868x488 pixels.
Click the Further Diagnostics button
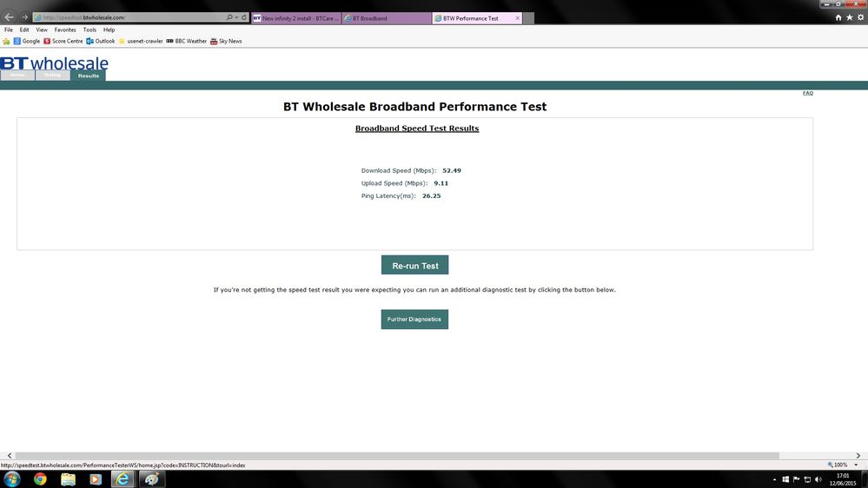[414, 320]
